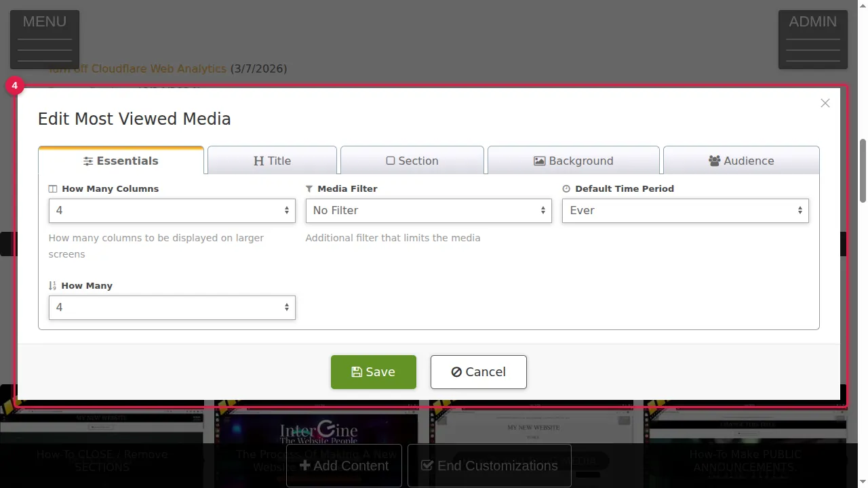Click the "Additional filter that limits the media" hint
The width and height of the screenshot is (868, 488).
393,238
